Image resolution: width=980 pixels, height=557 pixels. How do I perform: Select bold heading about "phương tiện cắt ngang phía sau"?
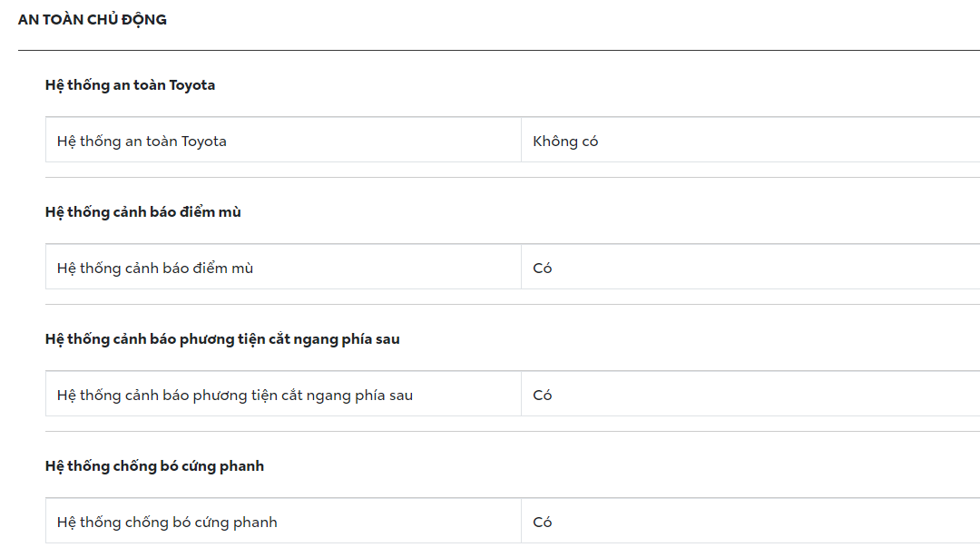[x=222, y=339]
